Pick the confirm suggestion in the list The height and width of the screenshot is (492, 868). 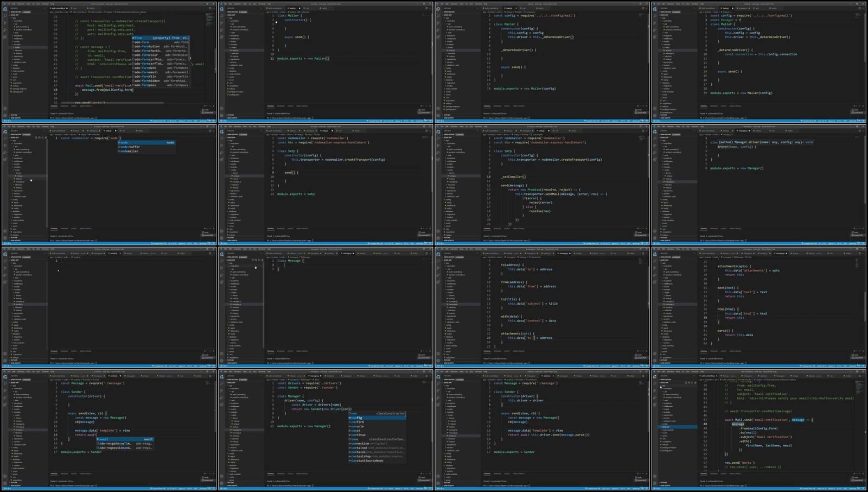(376, 422)
